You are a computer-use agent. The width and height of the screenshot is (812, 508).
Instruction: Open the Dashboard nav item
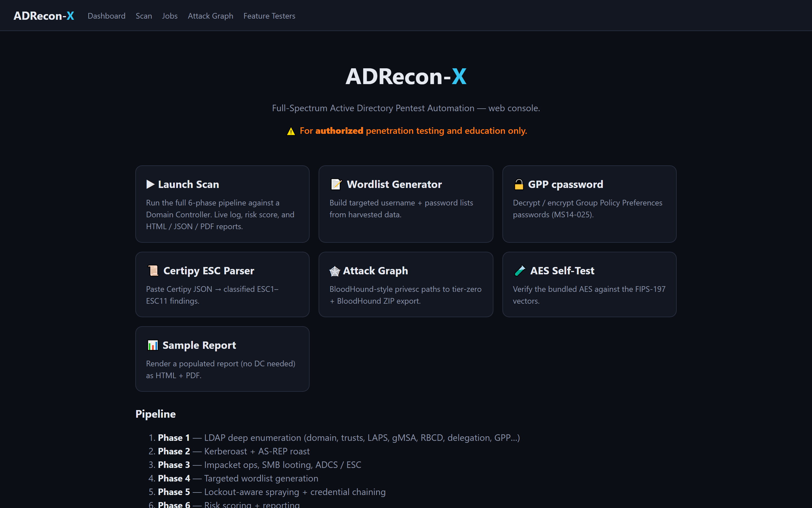click(x=106, y=16)
